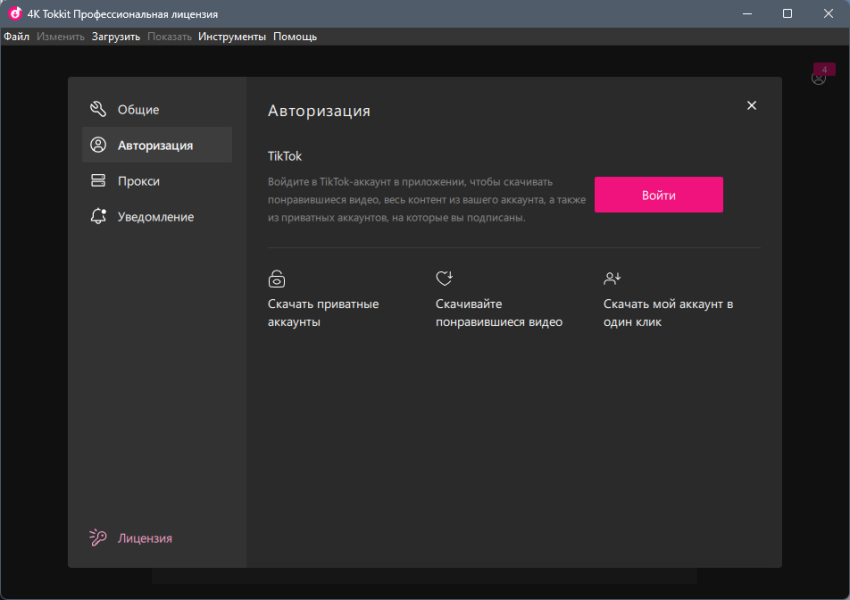
Task: Click the Скачивайте понравившиеся видео text
Action: point(499,313)
